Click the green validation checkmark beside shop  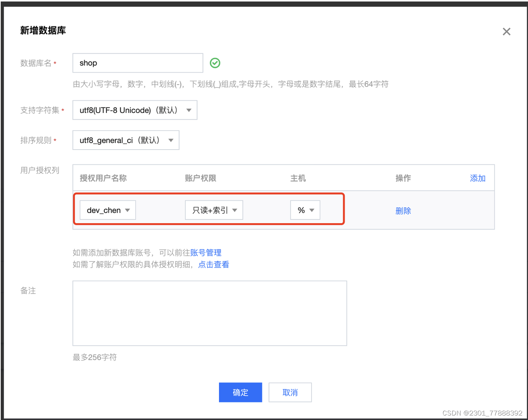tap(215, 63)
